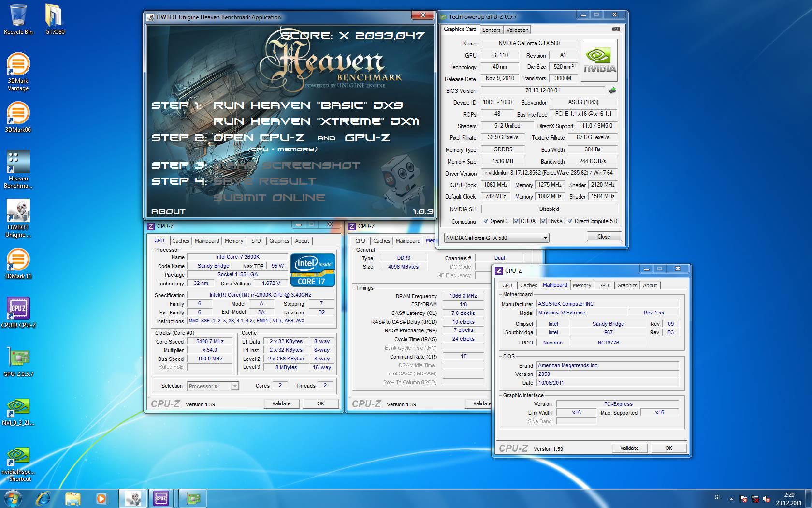Click About in Heaven Benchmark window
Screen dimensions: 812x508
[x=168, y=212]
